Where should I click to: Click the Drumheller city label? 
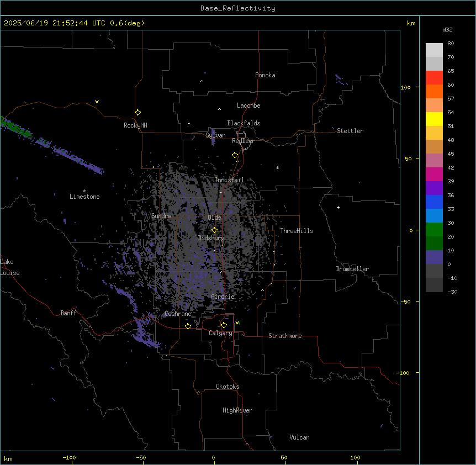pos(352,269)
